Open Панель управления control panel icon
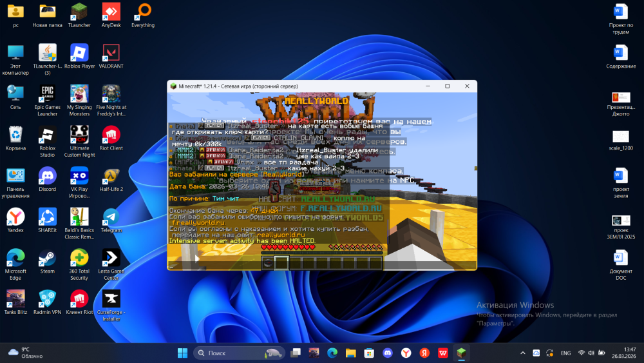Viewport: 644px width, 363px height. click(x=15, y=183)
